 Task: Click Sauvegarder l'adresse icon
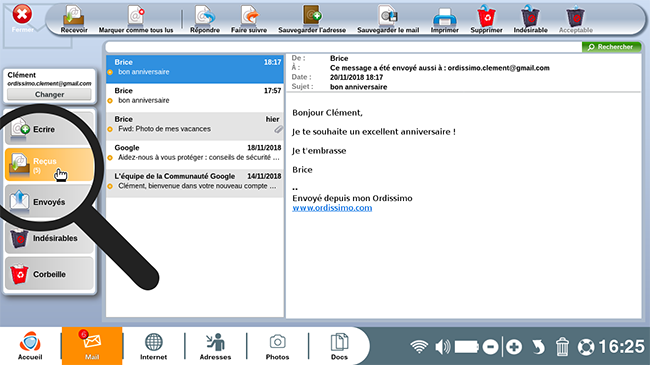pos(312,19)
